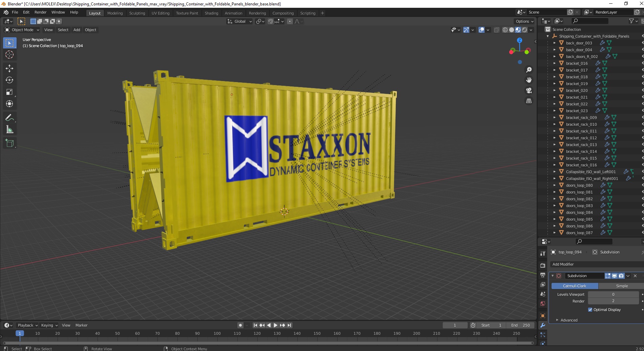The height and width of the screenshot is (351, 644).
Task: Play the animation forward
Action: (276, 325)
